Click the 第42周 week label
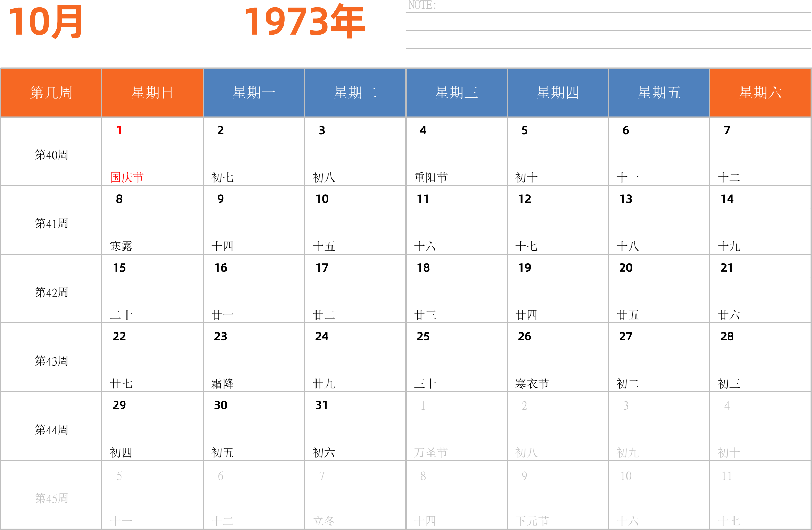 [51, 292]
